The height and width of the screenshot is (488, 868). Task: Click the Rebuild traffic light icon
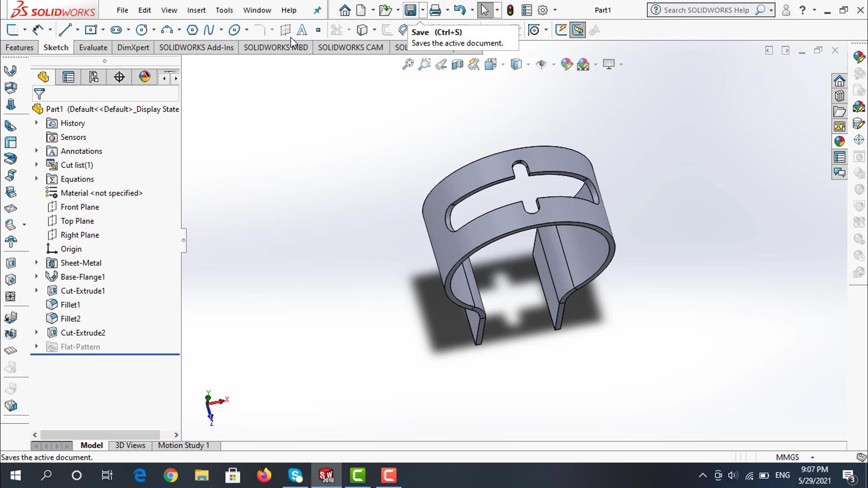coord(510,10)
